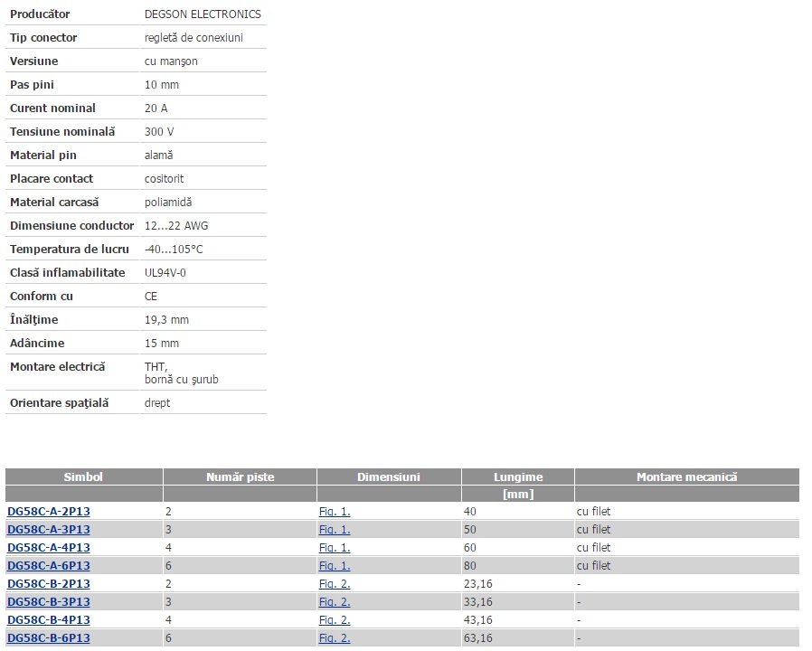Screen dimensions: 812x651
Task: Click length 40 in DG58C-A-2P13 row
Action: coord(469,512)
